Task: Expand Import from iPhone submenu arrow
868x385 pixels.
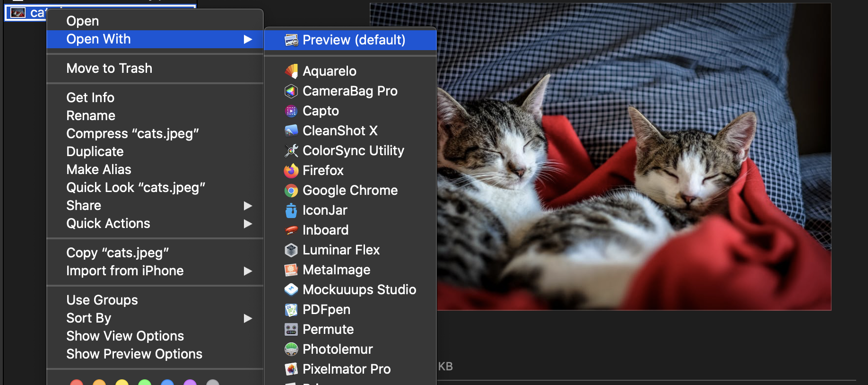Action: (248, 271)
